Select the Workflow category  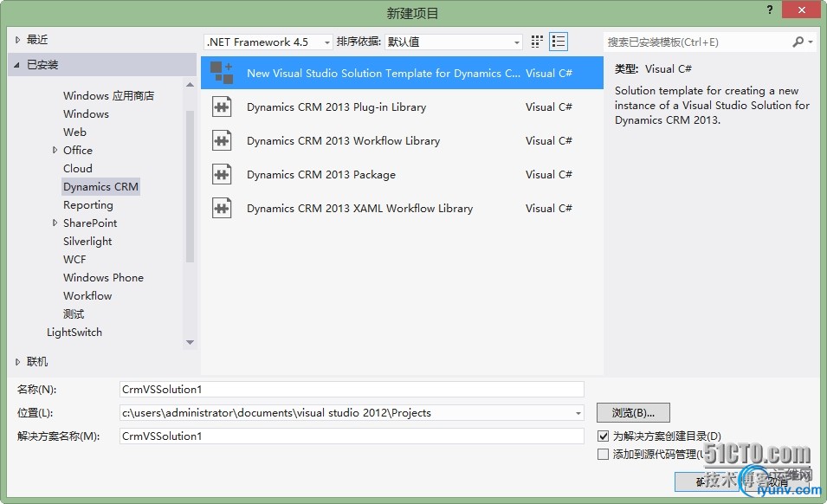click(87, 296)
